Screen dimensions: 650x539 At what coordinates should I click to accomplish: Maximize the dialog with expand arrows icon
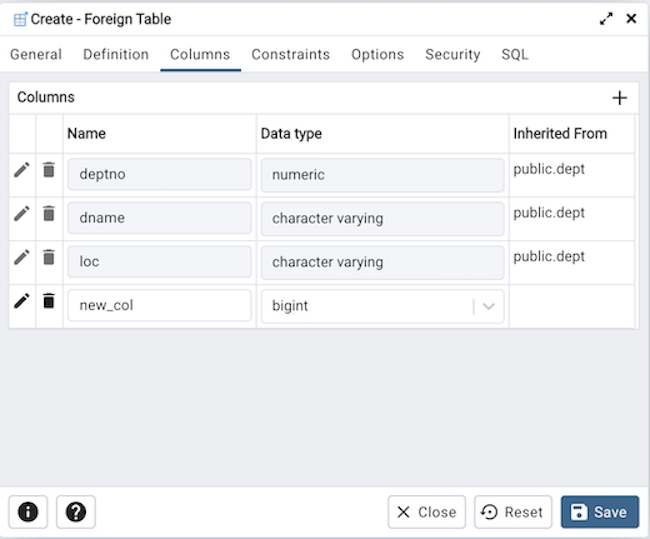606,19
